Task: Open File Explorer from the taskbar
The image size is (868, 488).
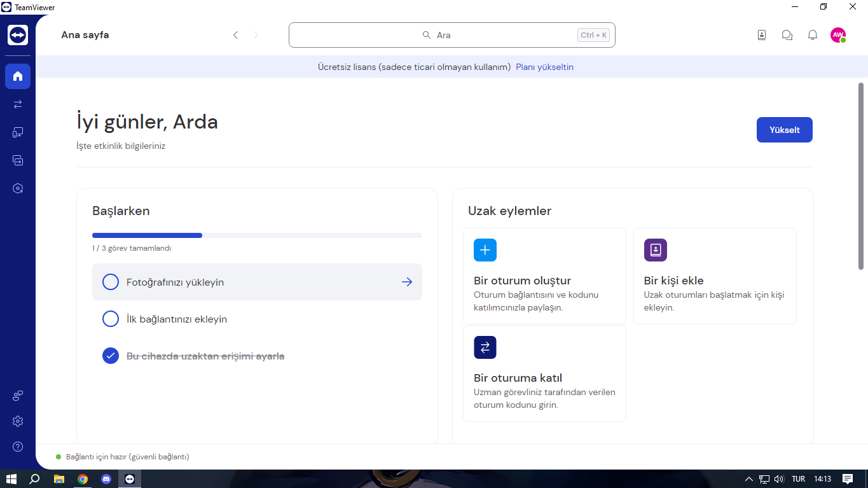Action: click(59, 479)
